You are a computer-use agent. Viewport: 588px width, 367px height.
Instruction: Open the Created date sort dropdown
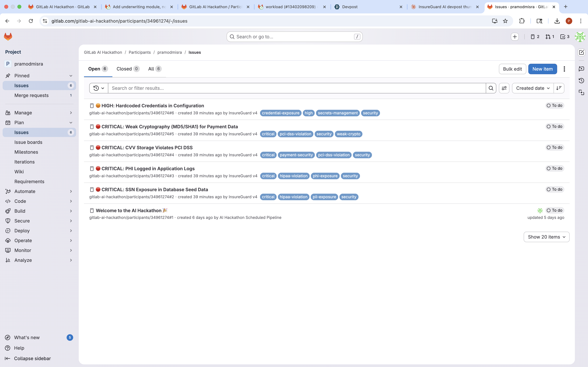click(533, 88)
